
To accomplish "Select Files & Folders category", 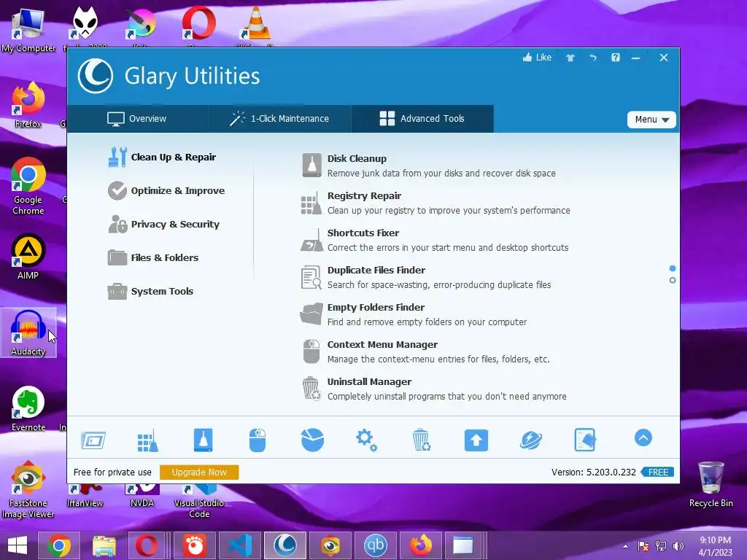I will point(153,257).
